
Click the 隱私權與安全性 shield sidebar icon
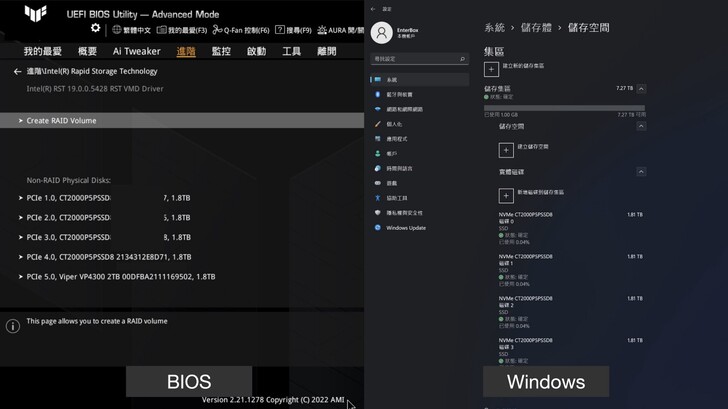pos(377,213)
